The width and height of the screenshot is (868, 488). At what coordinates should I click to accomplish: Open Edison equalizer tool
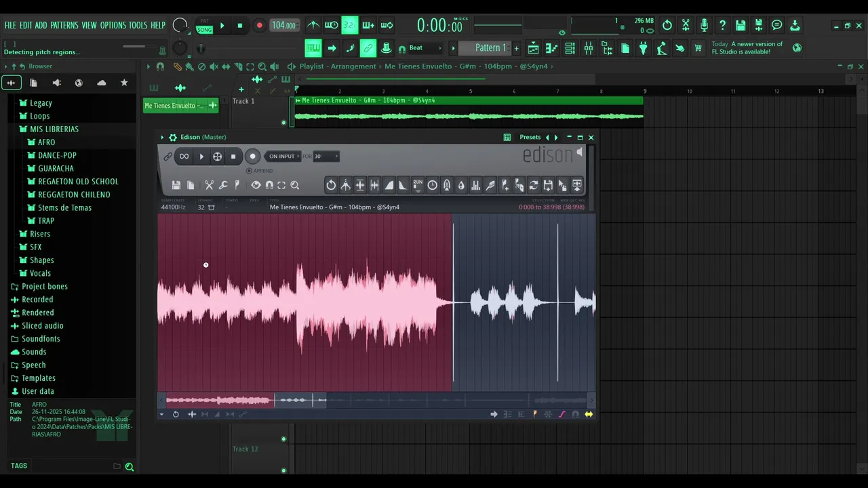[476, 185]
